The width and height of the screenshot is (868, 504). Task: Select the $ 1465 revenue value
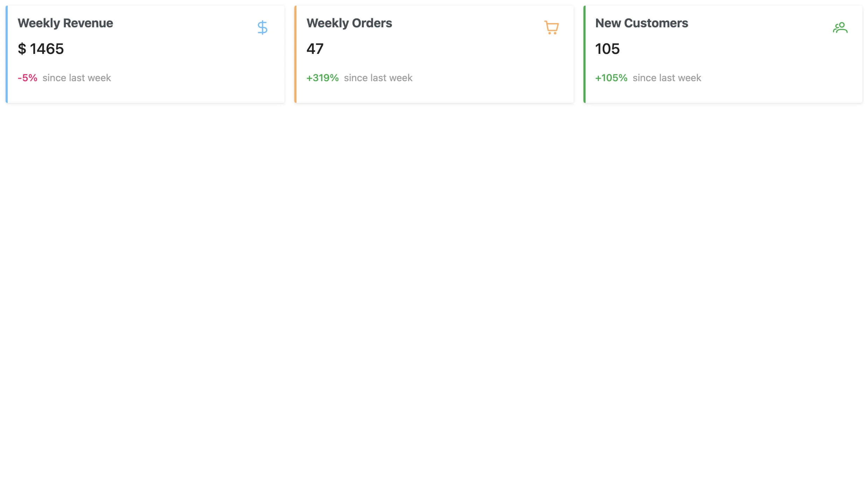(x=41, y=49)
